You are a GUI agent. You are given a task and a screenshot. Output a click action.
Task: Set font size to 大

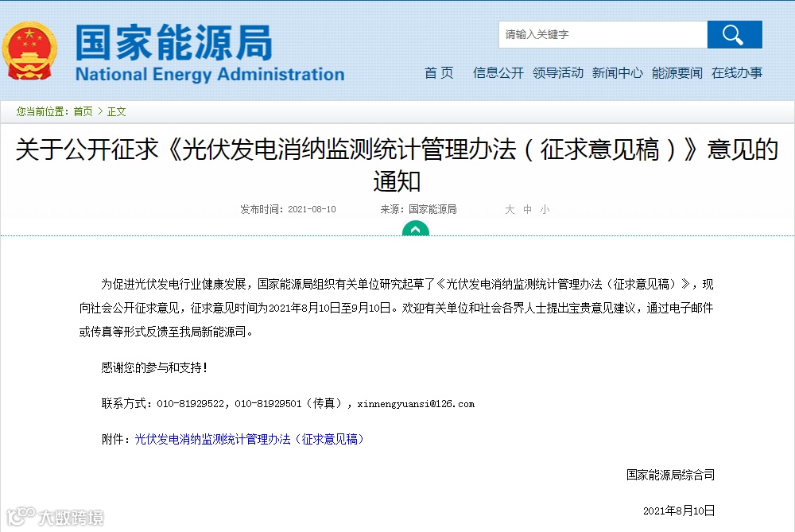tap(510, 209)
